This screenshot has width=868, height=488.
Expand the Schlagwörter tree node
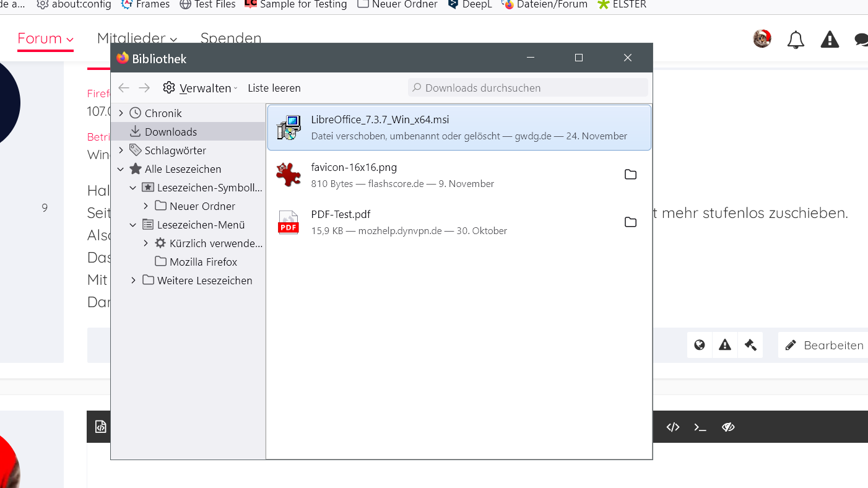click(x=121, y=150)
